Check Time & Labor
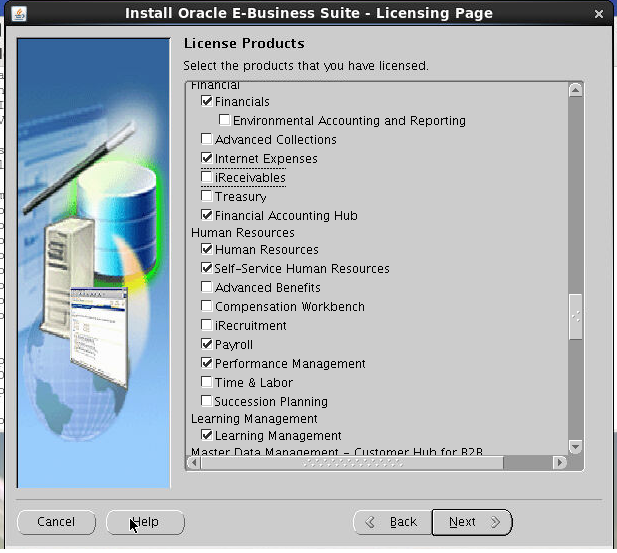The width and height of the screenshot is (617, 553). [207, 382]
